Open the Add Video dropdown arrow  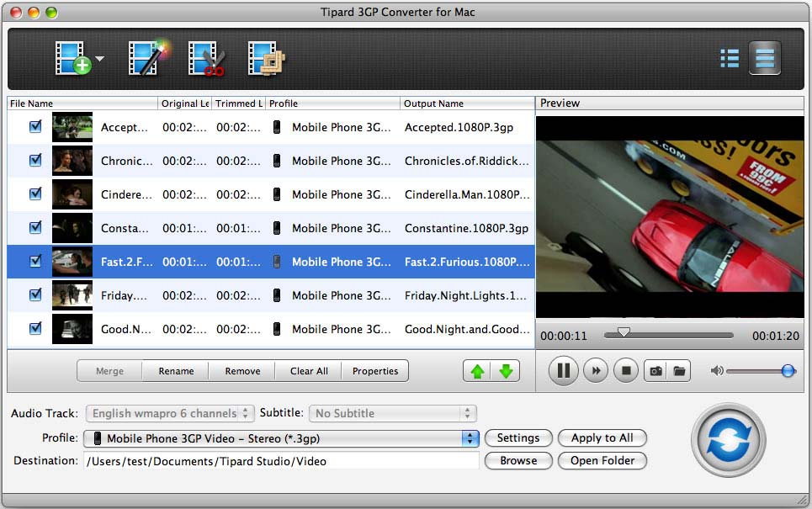pyautogui.click(x=99, y=59)
